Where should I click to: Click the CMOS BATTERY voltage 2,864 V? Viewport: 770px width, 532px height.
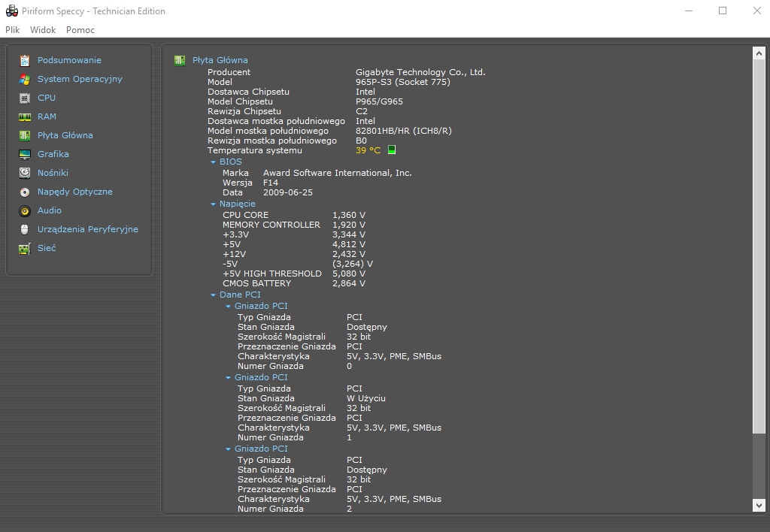pos(349,284)
